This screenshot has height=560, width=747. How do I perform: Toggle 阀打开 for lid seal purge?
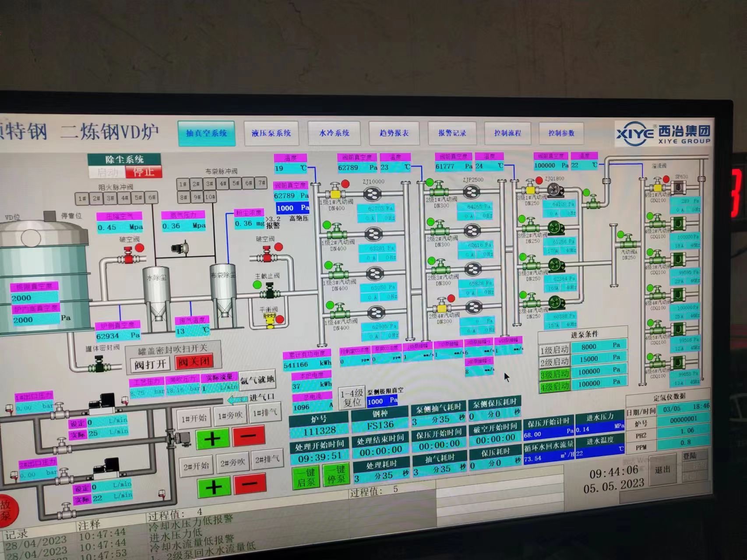pos(150,364)
